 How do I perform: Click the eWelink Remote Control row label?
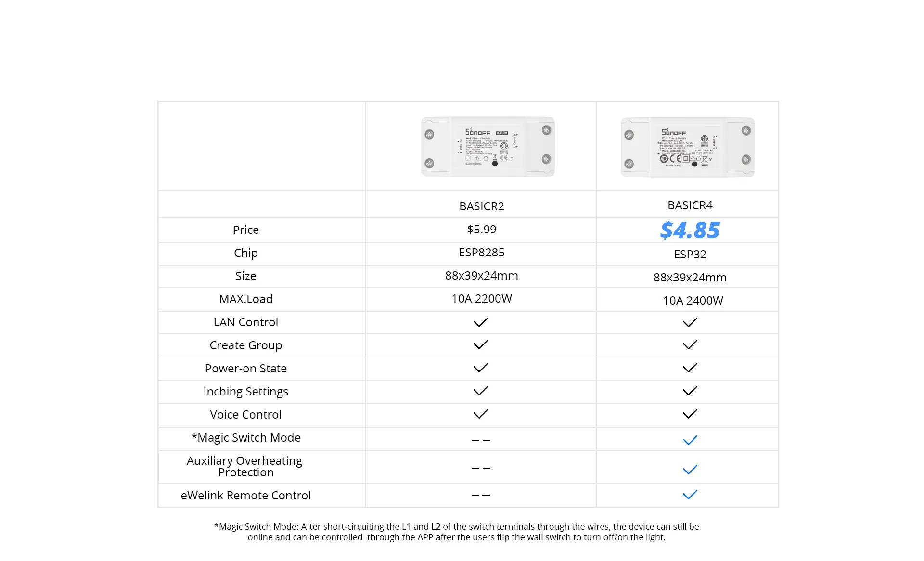point(245,496)
